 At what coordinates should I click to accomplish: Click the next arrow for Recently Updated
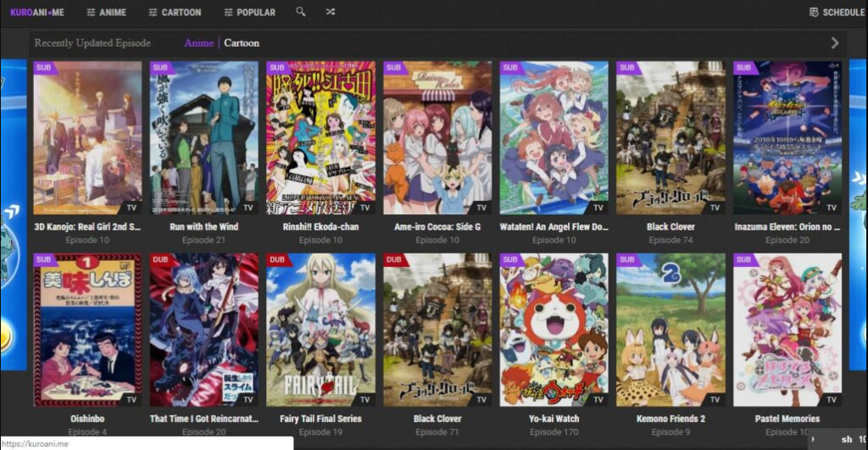835,43
